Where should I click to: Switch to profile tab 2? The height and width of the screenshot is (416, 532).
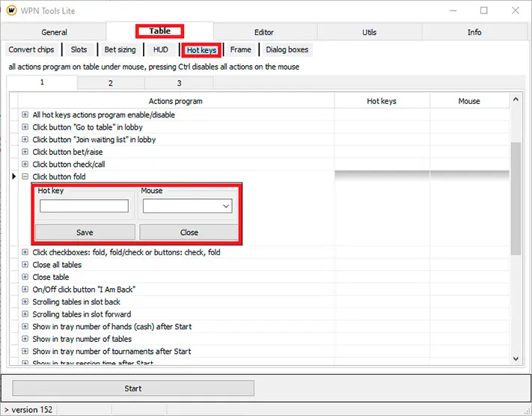coord(110,83)
